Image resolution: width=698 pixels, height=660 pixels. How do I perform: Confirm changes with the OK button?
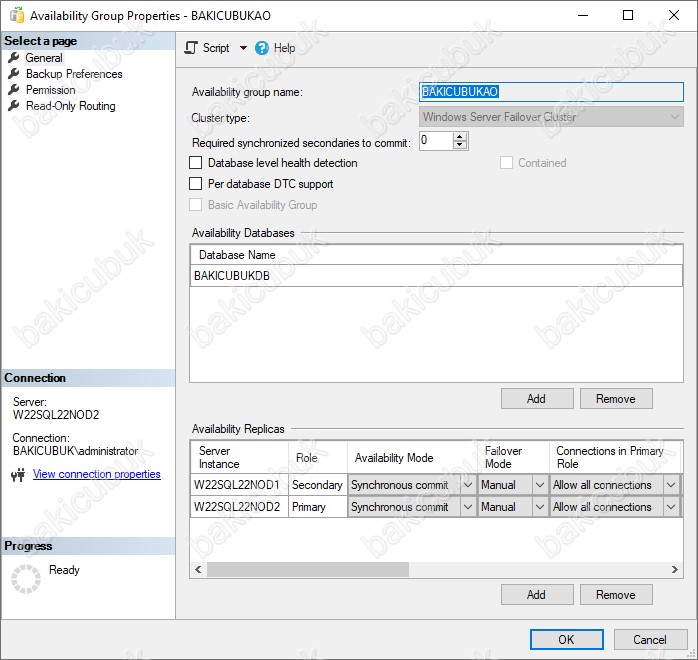click(567, 640)
